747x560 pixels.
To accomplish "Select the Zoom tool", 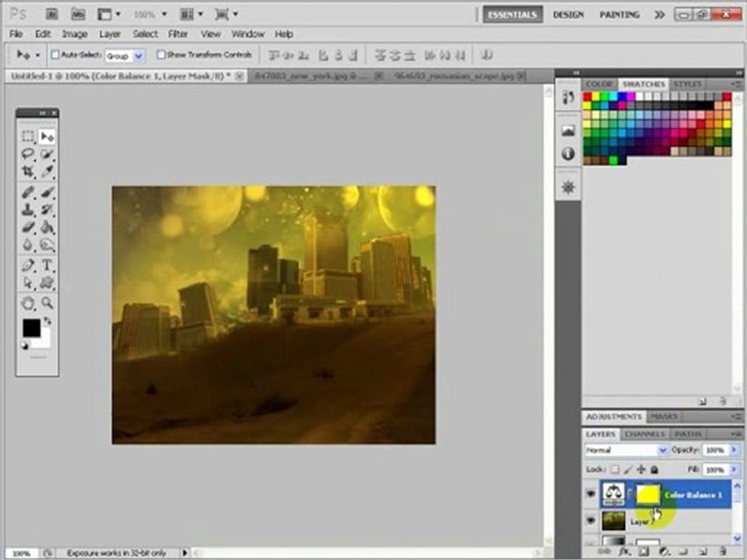I will point(47,303).
